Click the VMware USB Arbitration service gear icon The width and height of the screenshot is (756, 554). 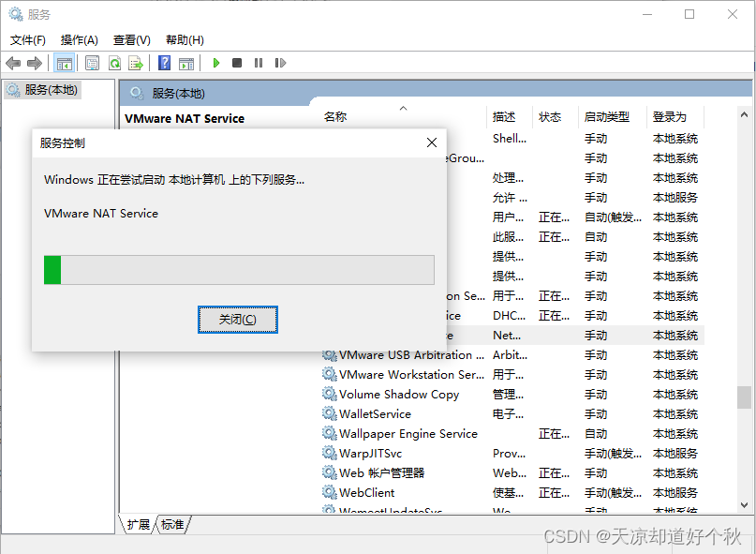pos(330,355)
